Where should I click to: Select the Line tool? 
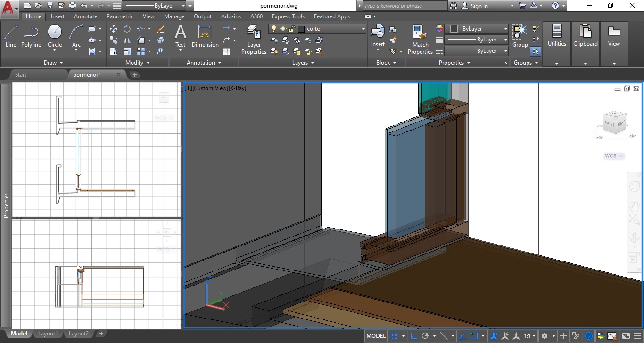coord(11,36)
